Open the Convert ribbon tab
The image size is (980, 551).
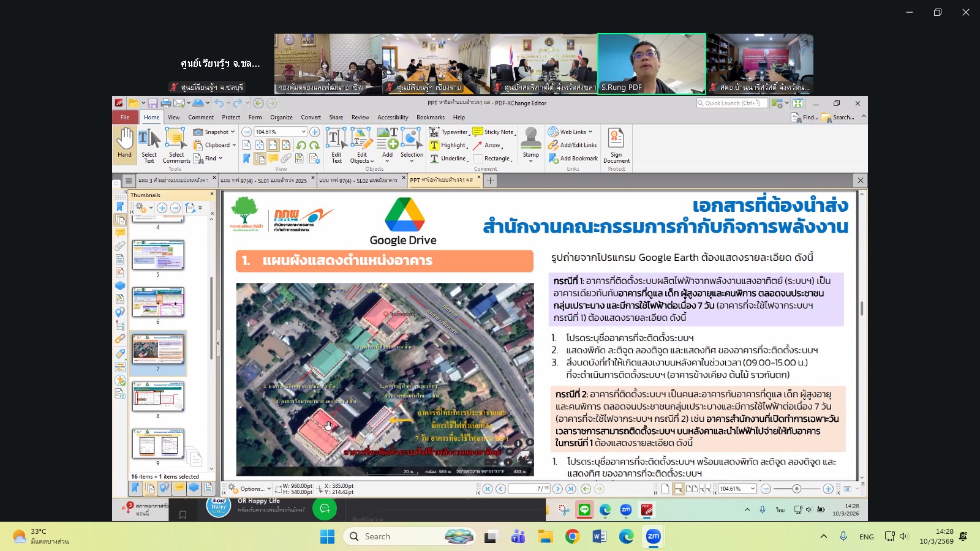click(x=311, y=118)
